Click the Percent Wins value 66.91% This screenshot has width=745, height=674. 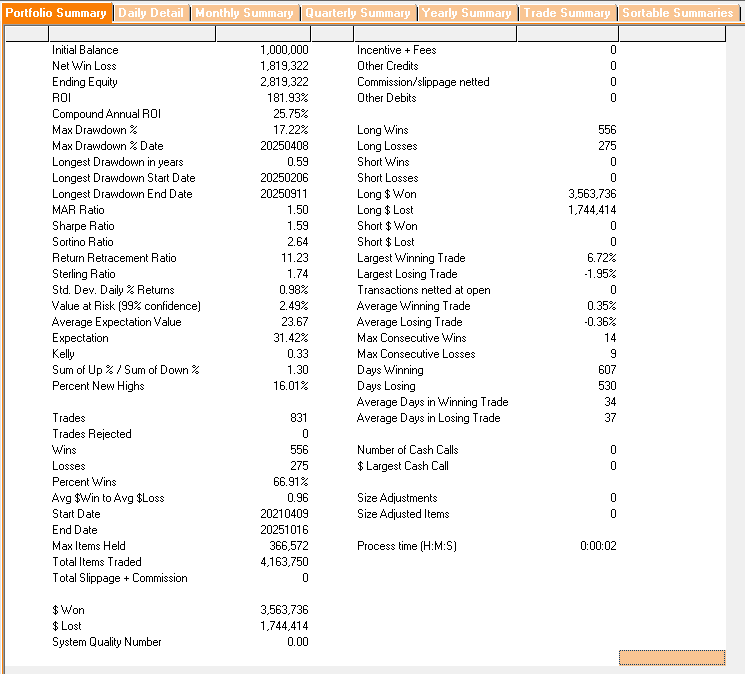point(289,482)
